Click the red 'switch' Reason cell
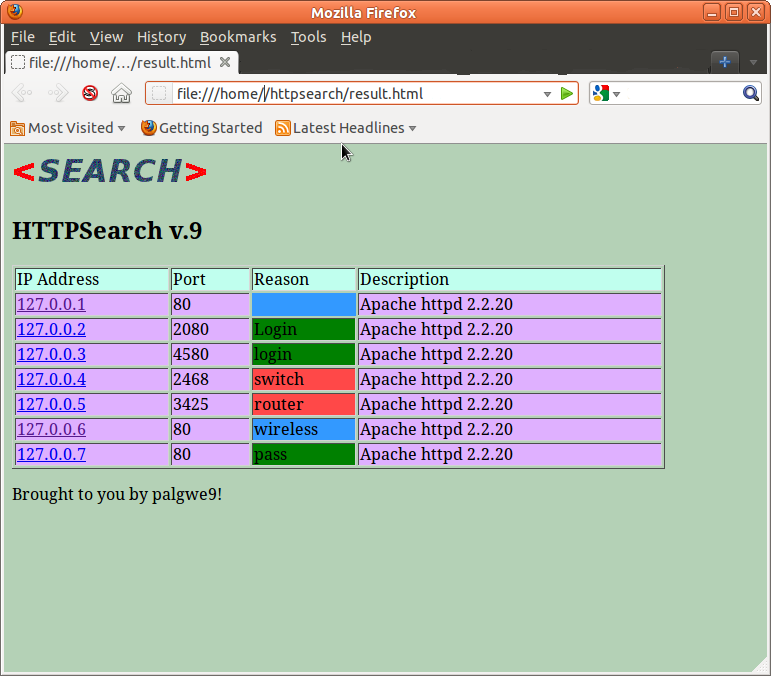This screenshot has width=771, height=676. 303,380
